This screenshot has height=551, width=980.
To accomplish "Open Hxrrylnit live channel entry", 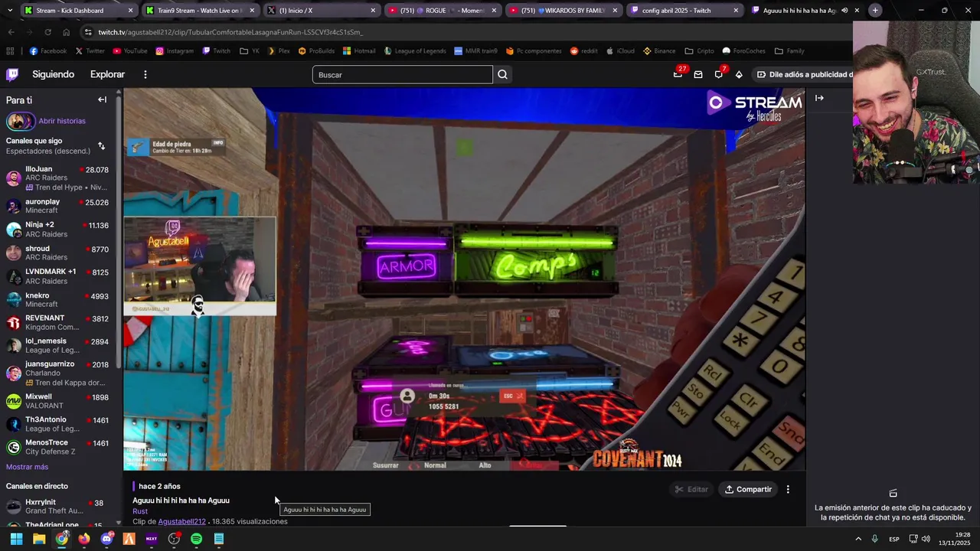I will (x=58, y=507).
